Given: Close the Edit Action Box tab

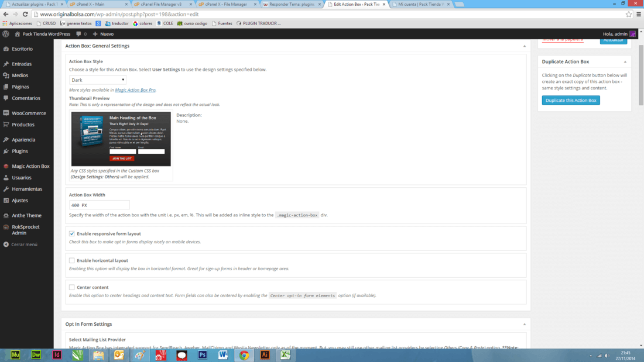Looking at the screenshot, I should point(384,4).
